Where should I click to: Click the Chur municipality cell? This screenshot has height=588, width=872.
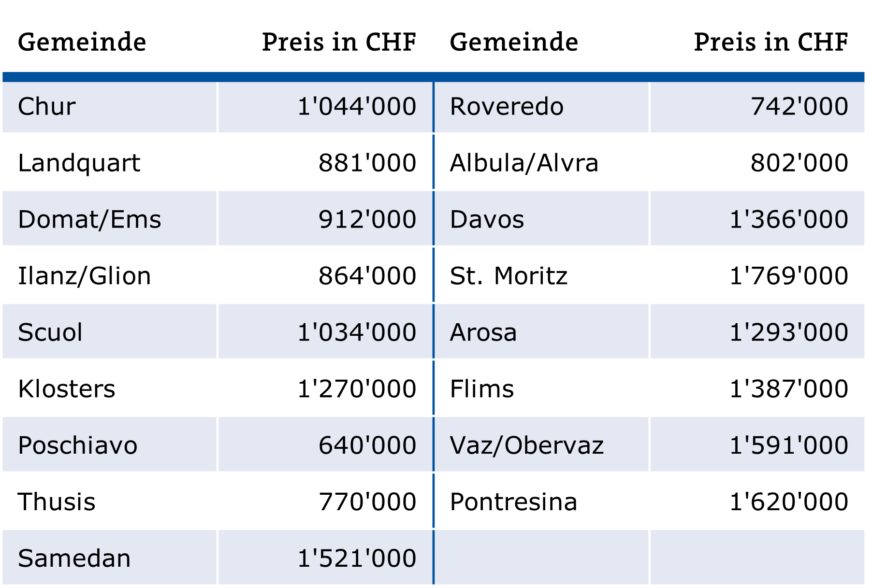coord(47,107)
